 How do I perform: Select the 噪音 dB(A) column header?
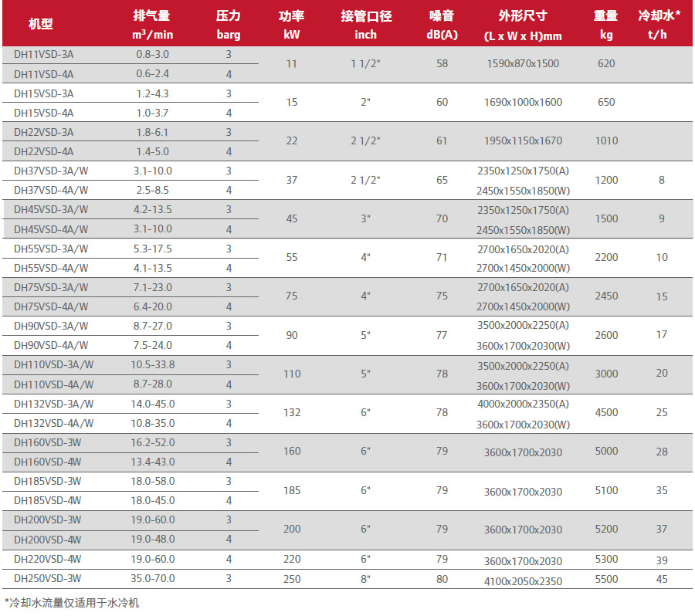(x=442, y=25)
